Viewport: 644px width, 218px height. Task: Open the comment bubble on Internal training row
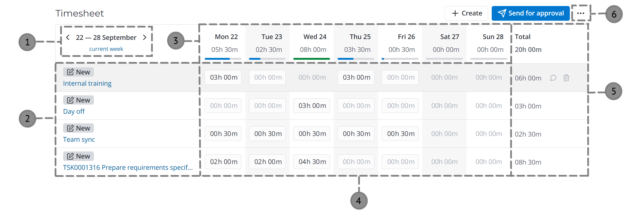coord(553,78)
